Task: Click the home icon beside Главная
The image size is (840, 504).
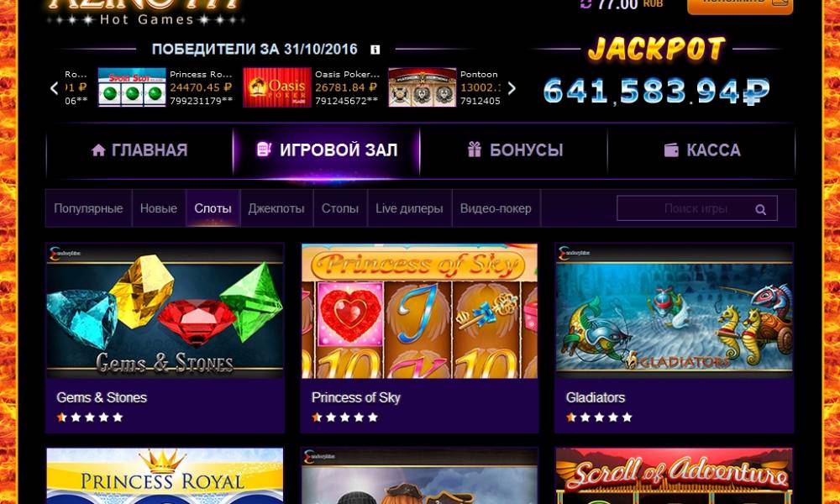Action: 98,150
